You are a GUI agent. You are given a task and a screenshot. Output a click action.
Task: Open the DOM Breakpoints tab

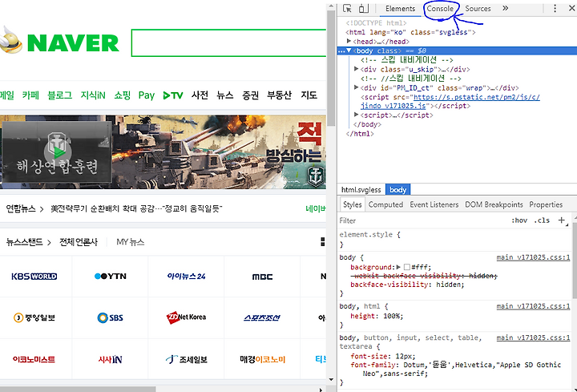[x=494, y=204]
